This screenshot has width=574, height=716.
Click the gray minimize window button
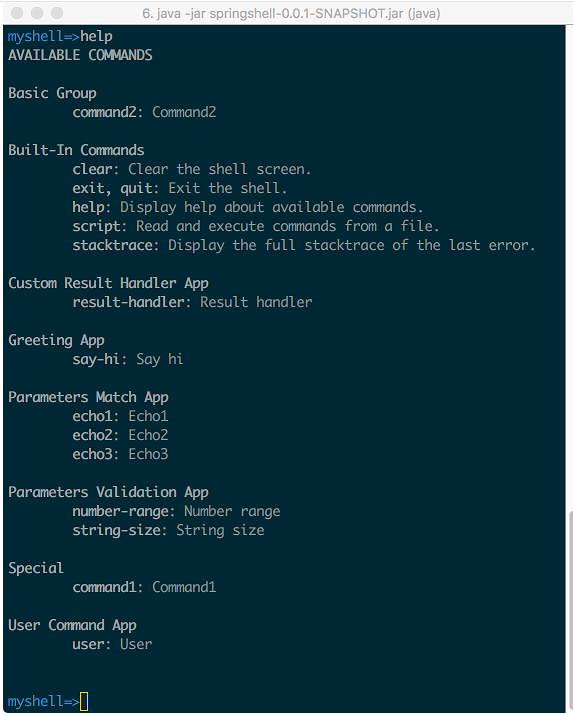click(37, 13)
